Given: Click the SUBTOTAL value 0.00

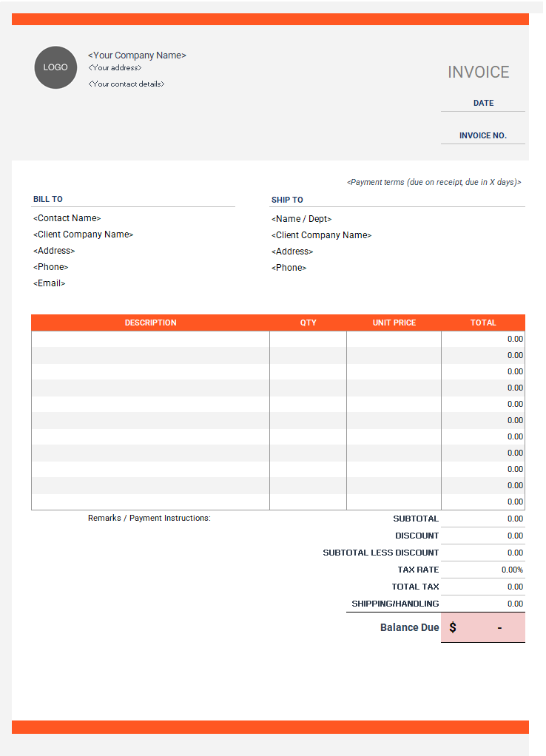Looking at the screenshot, I should [483, 519].
